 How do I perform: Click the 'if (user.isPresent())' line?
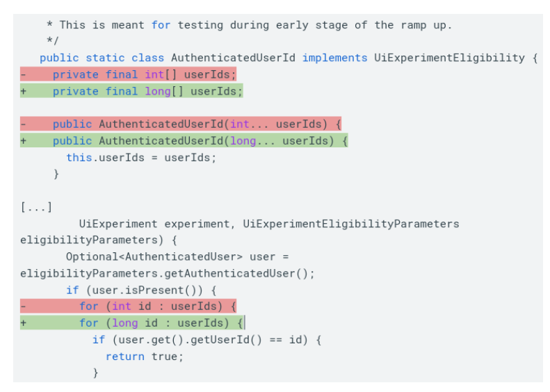(x=142, y=290)
